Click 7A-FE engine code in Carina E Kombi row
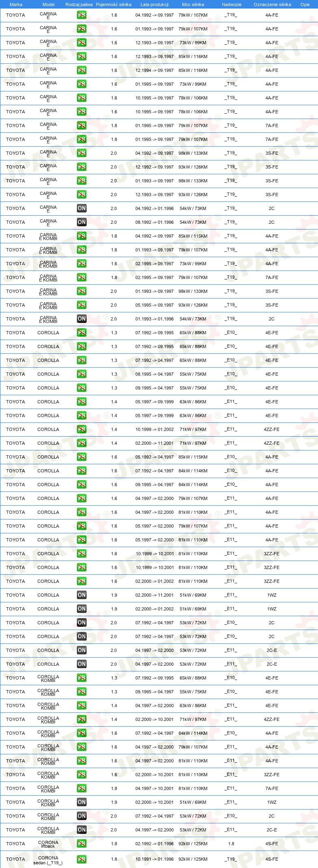 (x=272, y=277)
